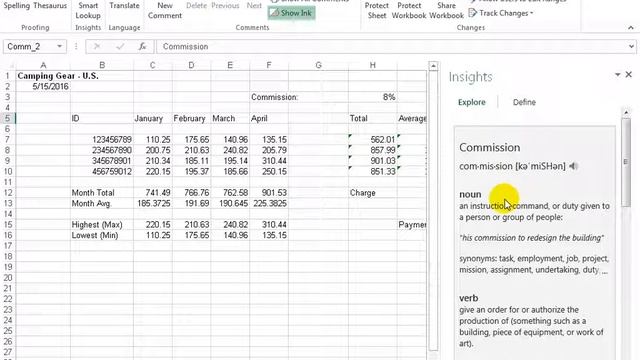
Task: Select the 'Charge' cell
Action: (x=373, y=193)
